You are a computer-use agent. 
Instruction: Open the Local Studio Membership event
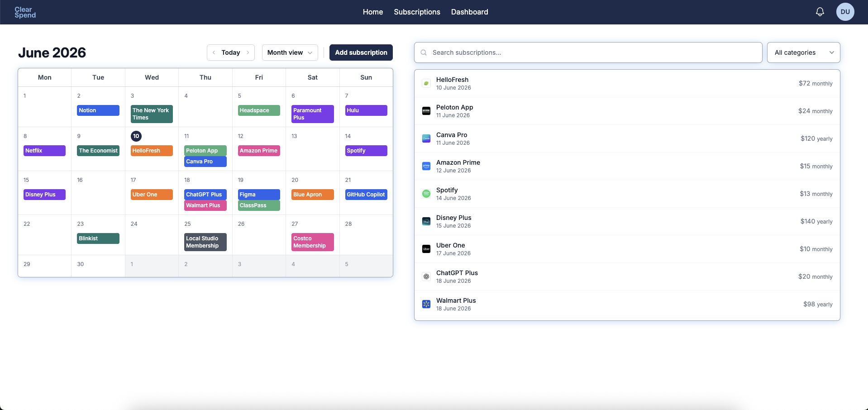coord(205,242)
